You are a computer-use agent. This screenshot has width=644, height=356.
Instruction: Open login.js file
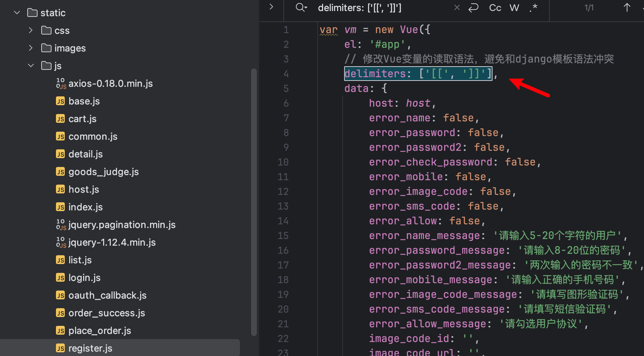(84, 278)
